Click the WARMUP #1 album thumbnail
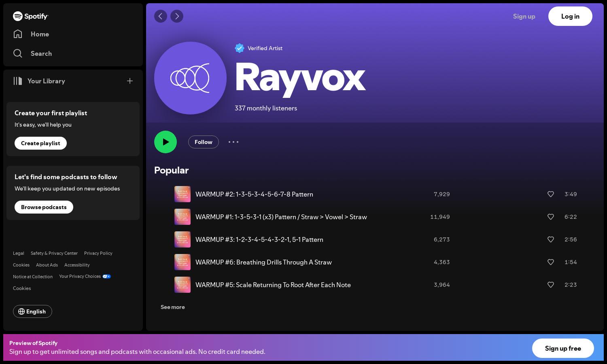The width and height of the screenshot is (607, 364). point(183,217)
